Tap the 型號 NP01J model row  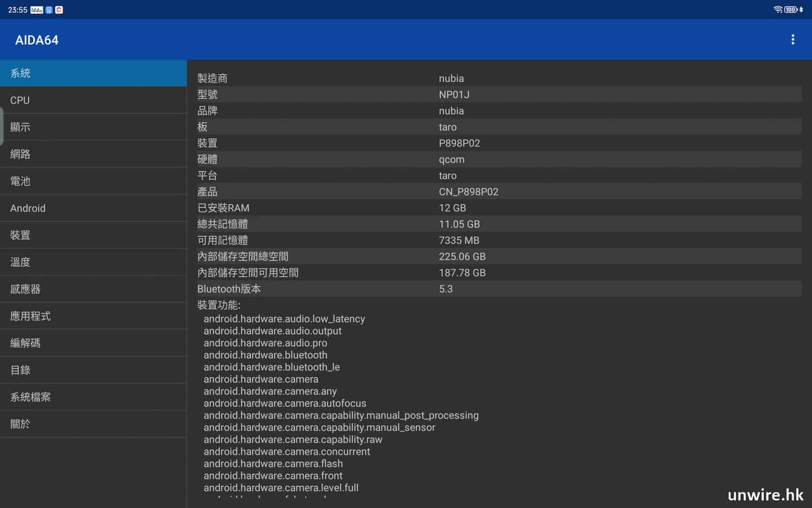[x=499, y=94]
